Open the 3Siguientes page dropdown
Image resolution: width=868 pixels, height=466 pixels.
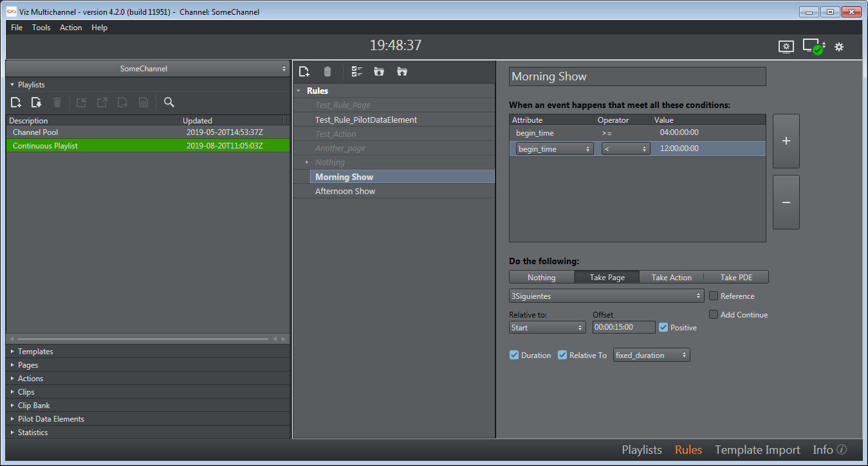pos(606,296)
